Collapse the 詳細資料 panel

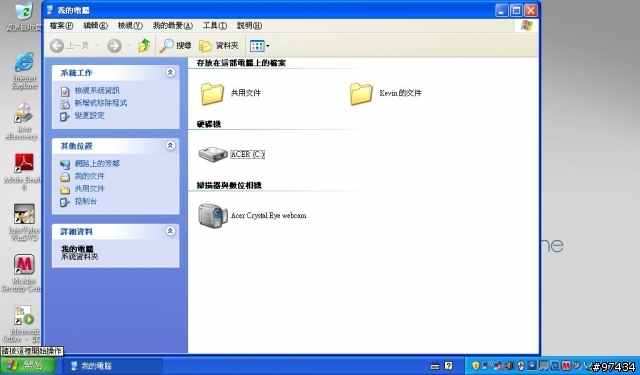tap(170, 231)
